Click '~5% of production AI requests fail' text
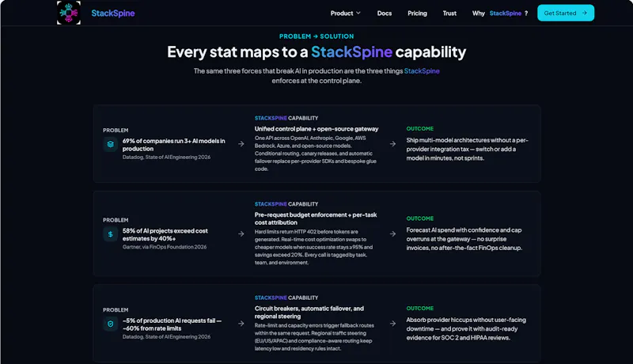This screenshot has height=364, width=633. (172, 324)
